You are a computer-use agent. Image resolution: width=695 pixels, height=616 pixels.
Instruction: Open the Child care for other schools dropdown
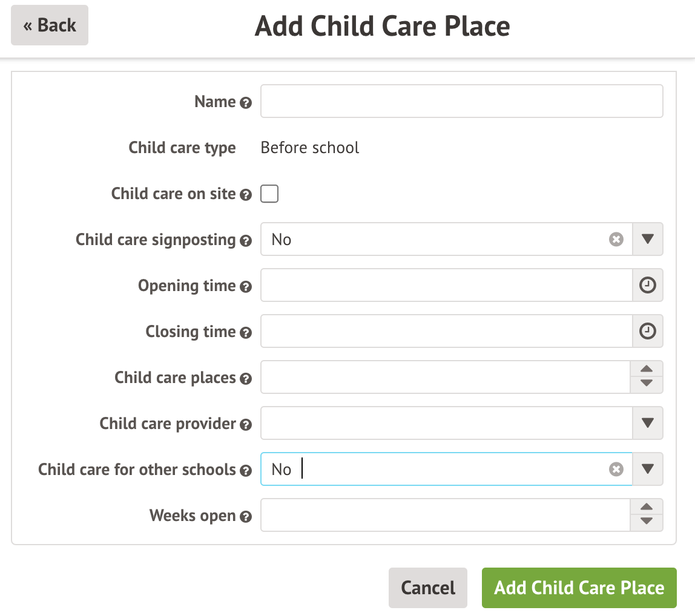click(x=647, y=469)
